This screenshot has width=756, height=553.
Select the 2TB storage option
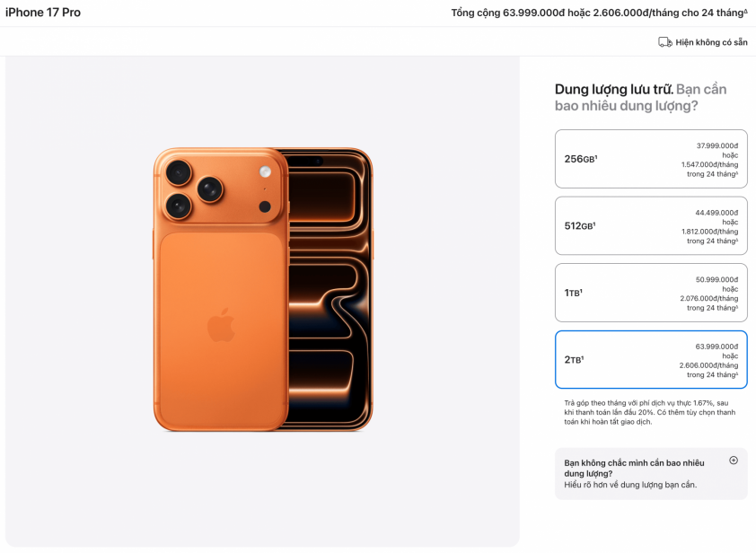point(650,359)
